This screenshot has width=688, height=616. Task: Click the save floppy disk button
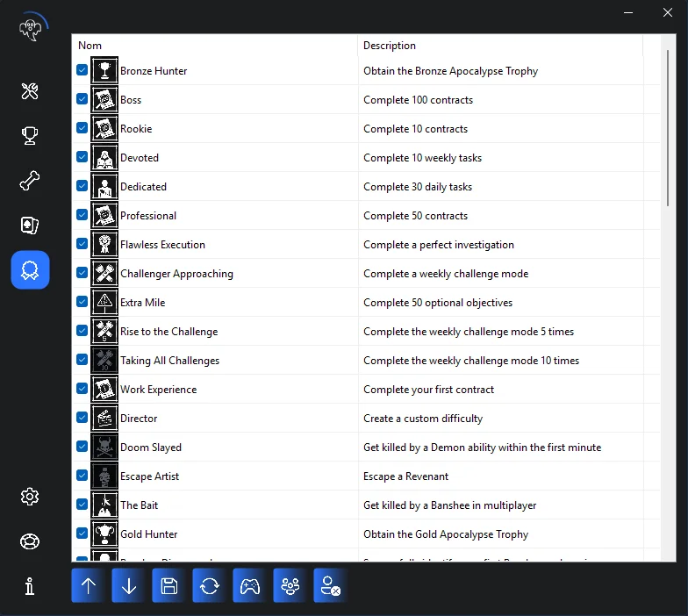tap(169, 586)
